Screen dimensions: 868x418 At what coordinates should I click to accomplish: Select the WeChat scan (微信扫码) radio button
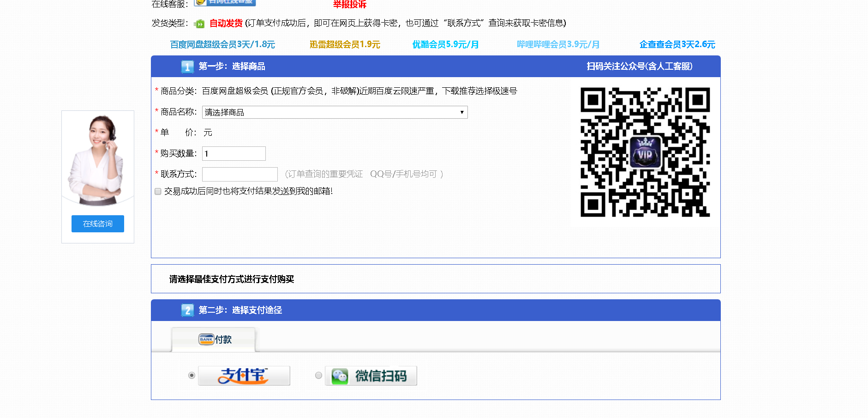(318, 376)
